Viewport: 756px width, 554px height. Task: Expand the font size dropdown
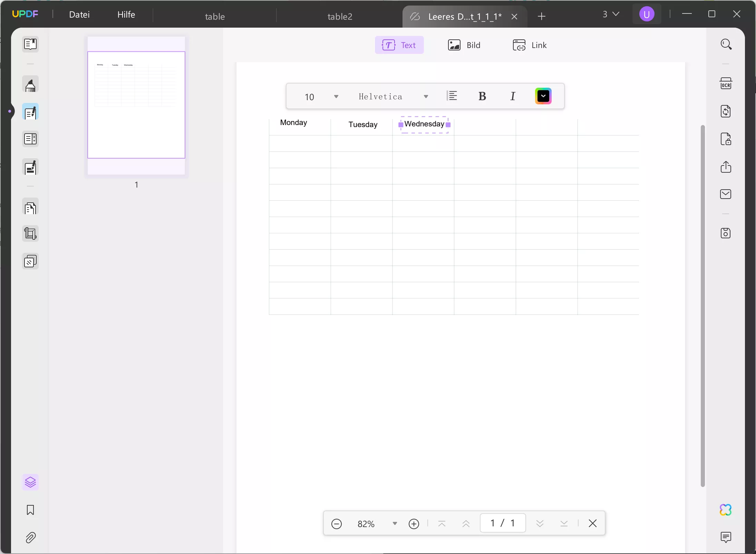point(336,96)
